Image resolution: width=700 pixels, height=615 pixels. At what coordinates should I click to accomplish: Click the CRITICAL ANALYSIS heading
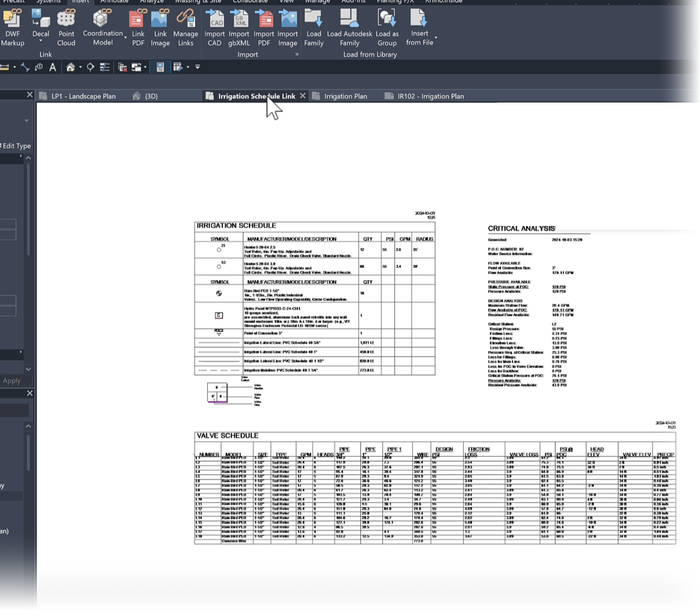pyautogui.click(x=521, y=228)
